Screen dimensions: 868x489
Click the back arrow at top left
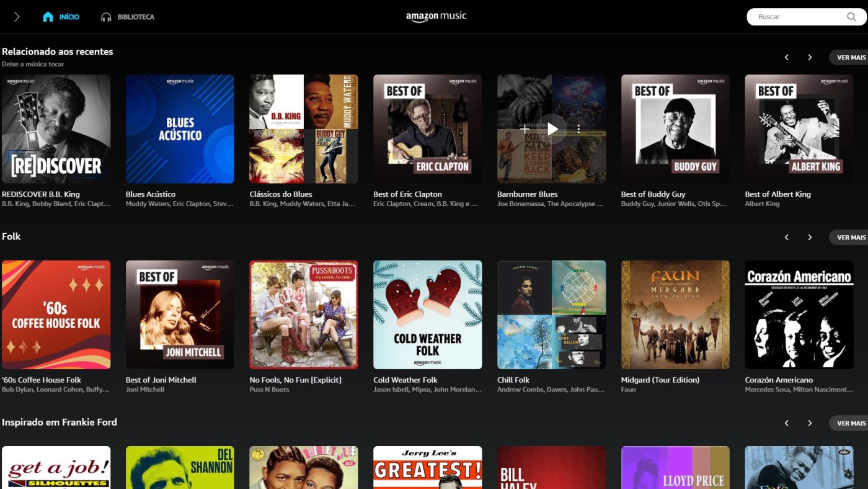(x=15, y=17)
